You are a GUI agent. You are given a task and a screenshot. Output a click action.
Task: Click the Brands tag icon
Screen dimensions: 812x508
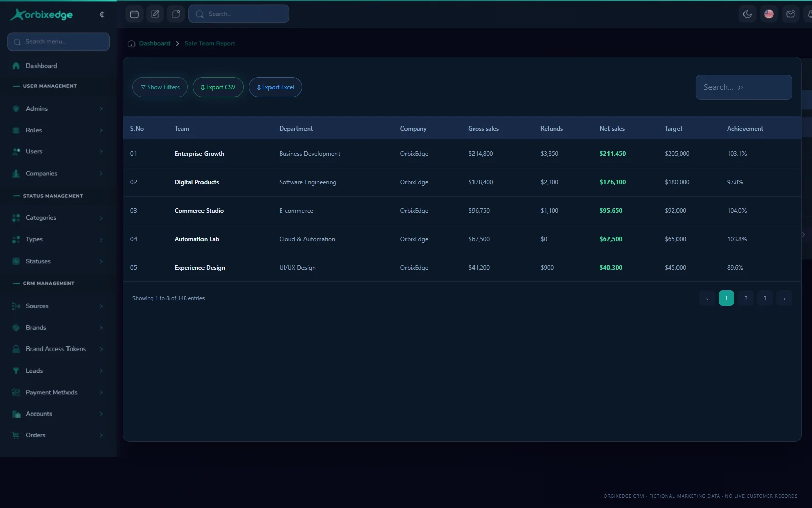tap(16, 328)
